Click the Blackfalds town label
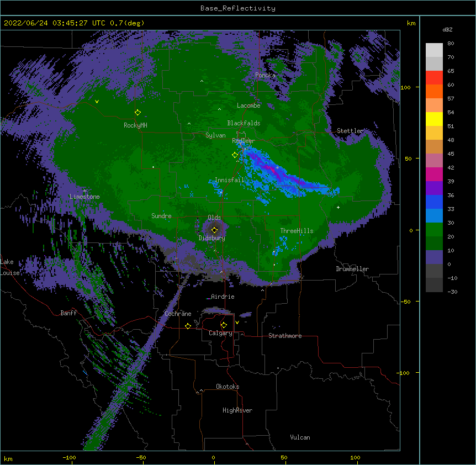The height and width of the screenshot is (465, 476). 244,123
